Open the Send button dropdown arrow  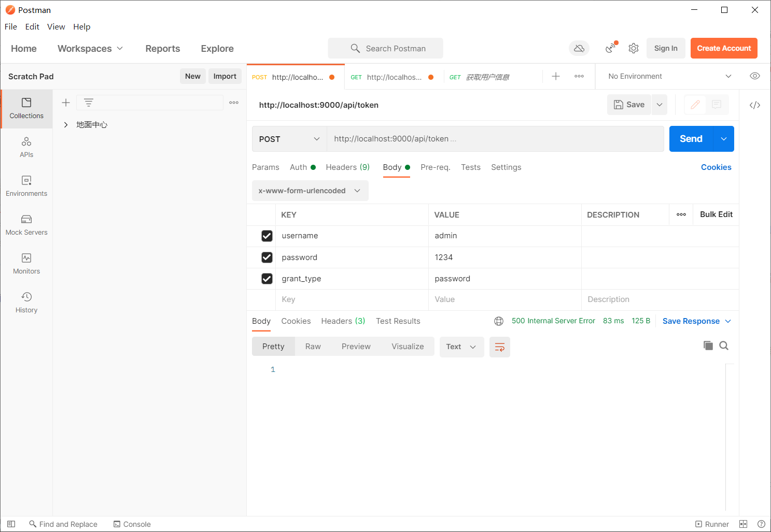click(x=724, y=139)
